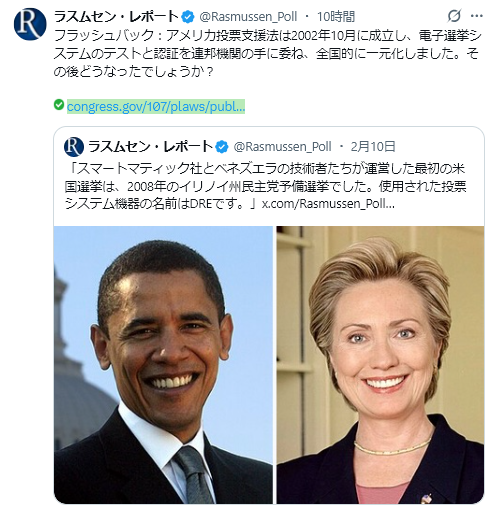495x511 pixels.
Task: Click the quoted tweet's small avatar
Action: pyautogui.click(x=74, y=147)
